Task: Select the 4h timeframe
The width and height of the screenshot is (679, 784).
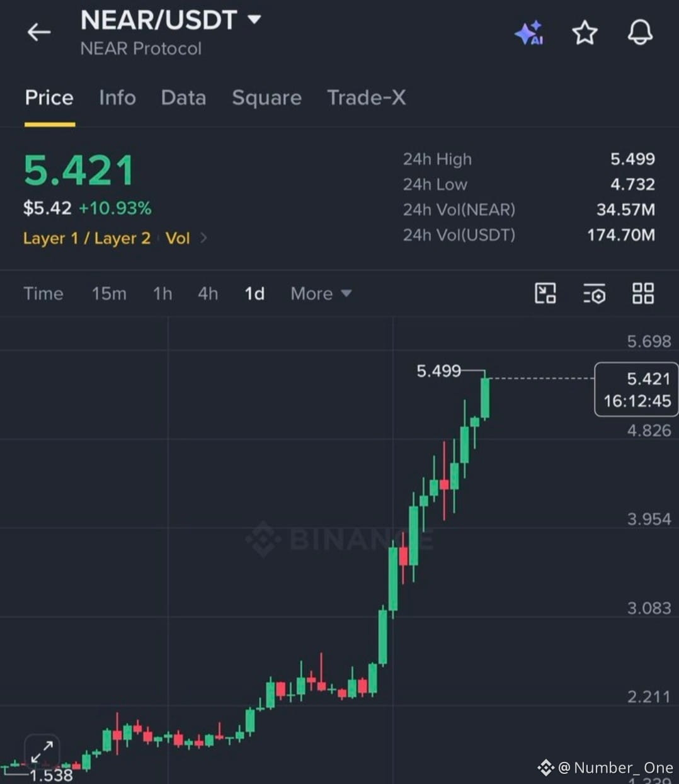Action: (208, 293)
